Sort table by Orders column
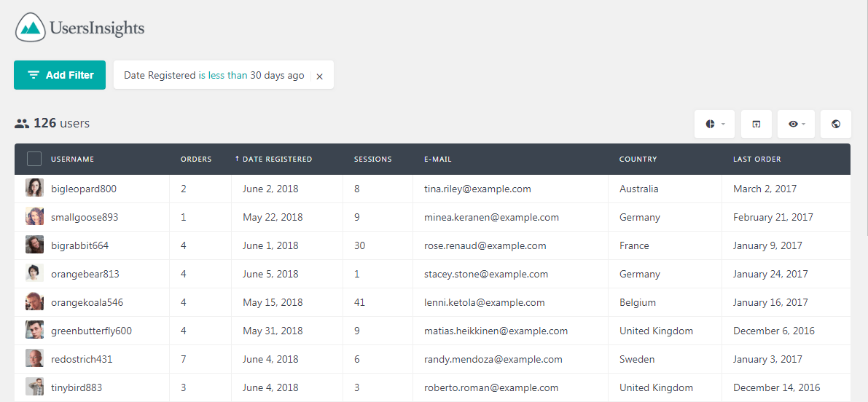868x402 pixels. pos(196,159)
